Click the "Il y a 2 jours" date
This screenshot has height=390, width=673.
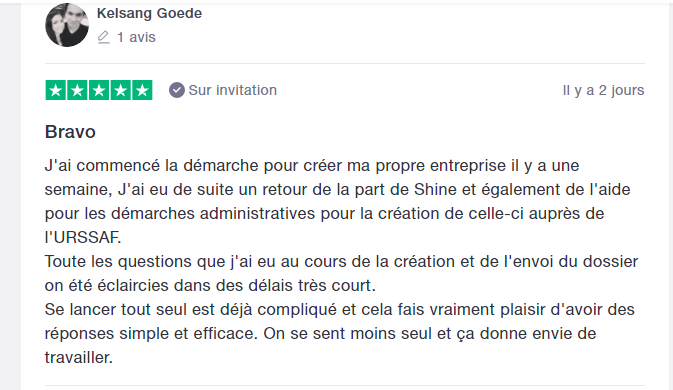[x=603, y=90]
